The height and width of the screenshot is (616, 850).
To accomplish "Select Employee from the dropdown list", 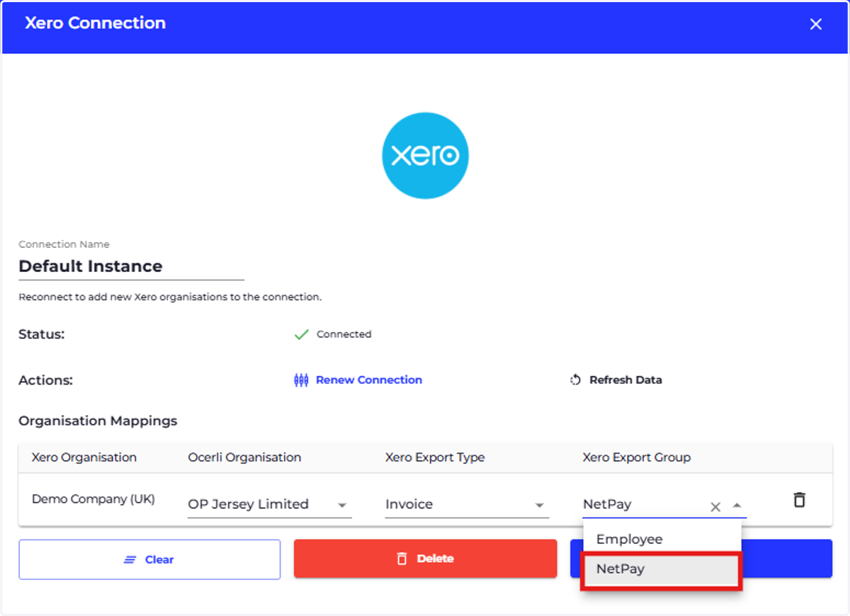I will tap(662, 539).
